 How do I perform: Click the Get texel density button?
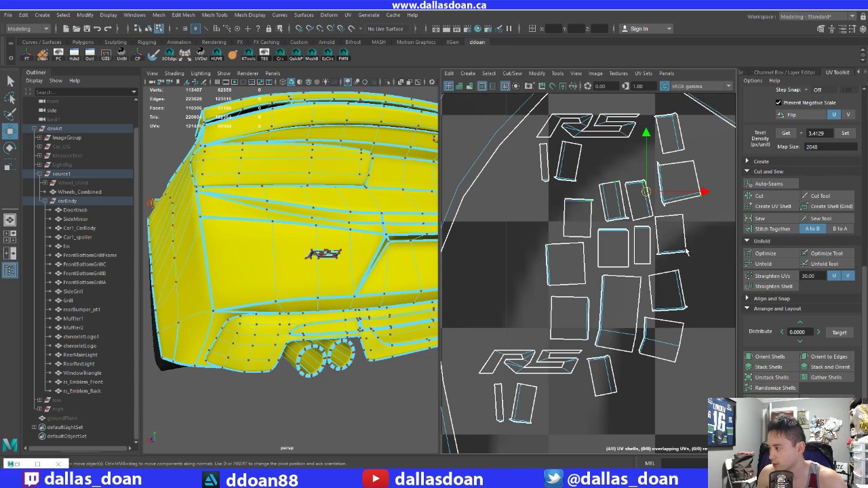pos(786,134)
